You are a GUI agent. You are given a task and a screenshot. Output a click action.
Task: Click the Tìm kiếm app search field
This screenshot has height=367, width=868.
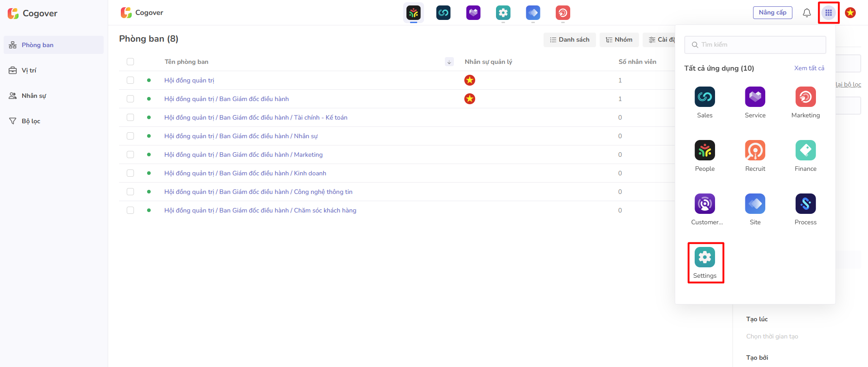(755, 44)
